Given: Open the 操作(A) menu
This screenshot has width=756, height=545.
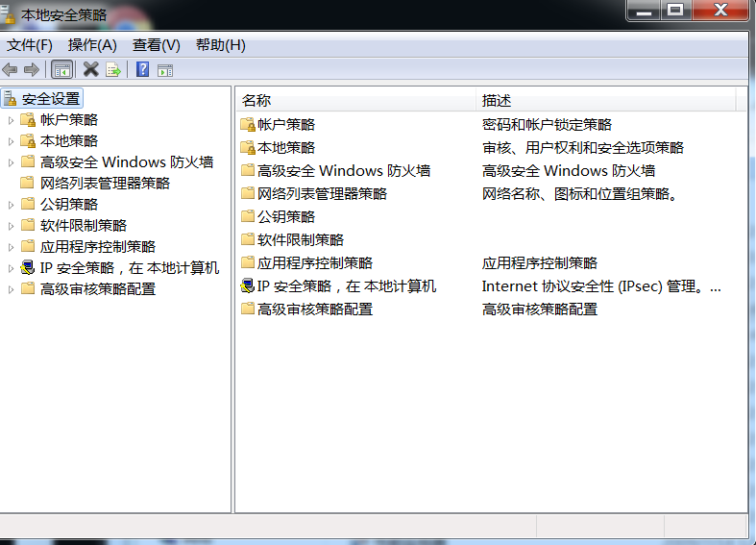Looking at the screenshot, I should [x=92, y=45].
